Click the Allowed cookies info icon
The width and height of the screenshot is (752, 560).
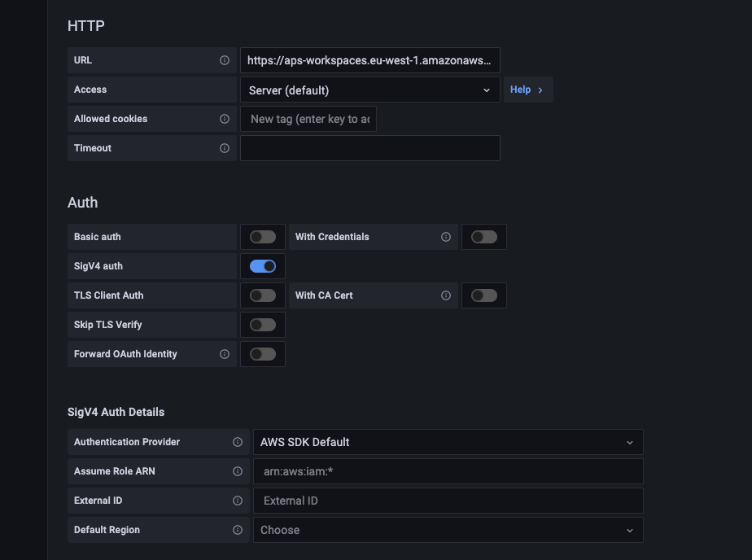pos(225,119)
